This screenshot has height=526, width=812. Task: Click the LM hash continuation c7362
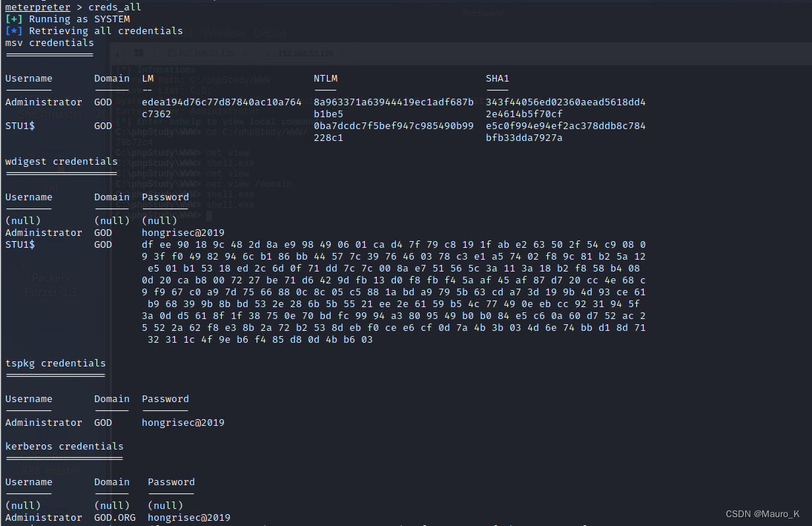pyautogui.click(x=156, y=114)
